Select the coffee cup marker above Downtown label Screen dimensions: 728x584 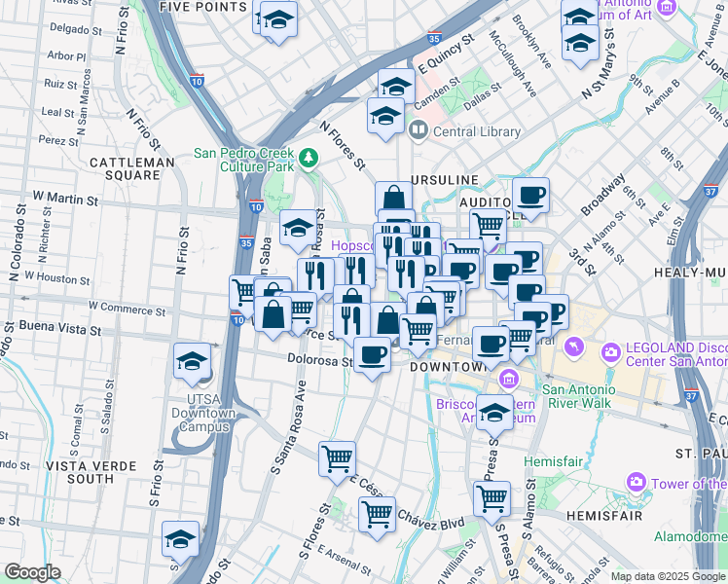click(x=491, y=345)
